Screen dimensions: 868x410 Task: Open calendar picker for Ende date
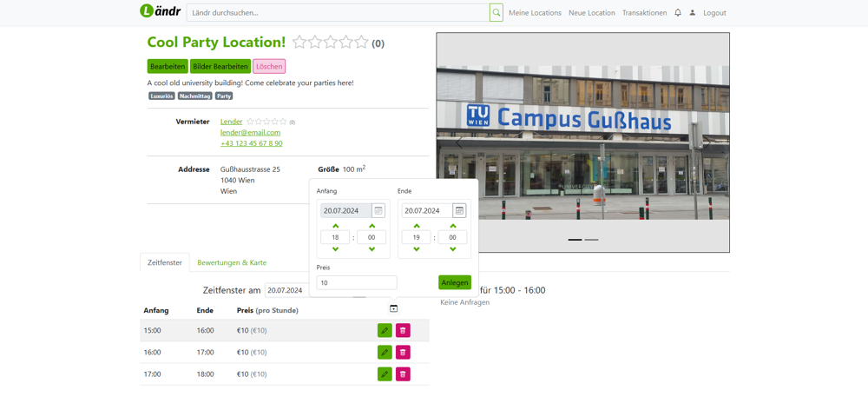[x=459, y=210]
